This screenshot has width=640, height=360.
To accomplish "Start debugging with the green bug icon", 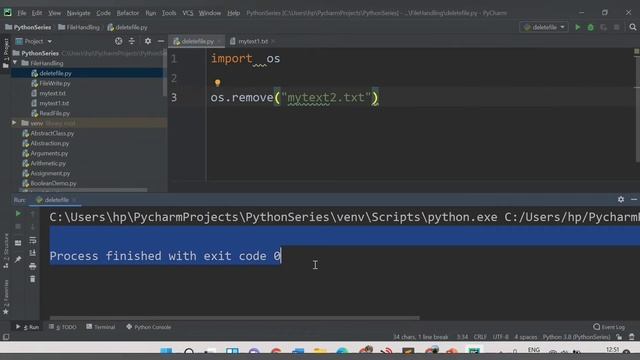I will (590, 27).
